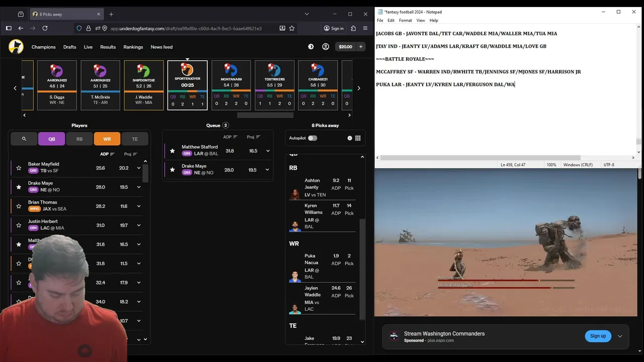Open News feed page
644x362 pixels.
coord(162,47)
